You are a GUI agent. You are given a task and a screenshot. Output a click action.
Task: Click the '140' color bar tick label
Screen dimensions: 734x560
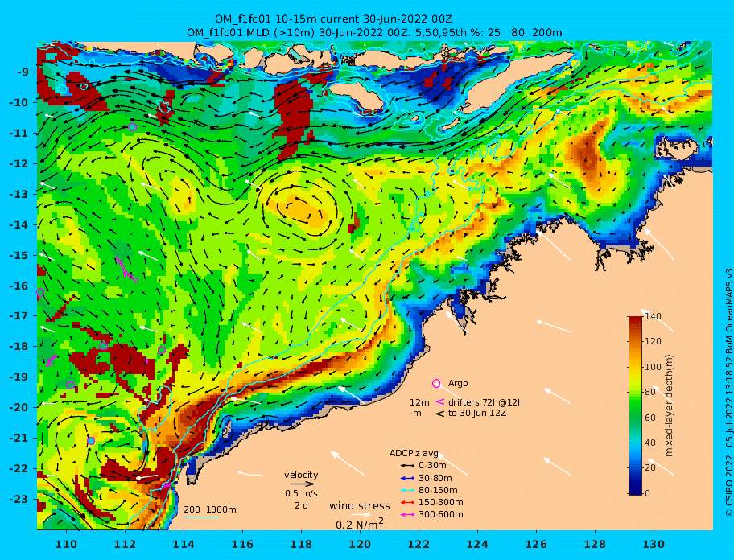[653, 317]
